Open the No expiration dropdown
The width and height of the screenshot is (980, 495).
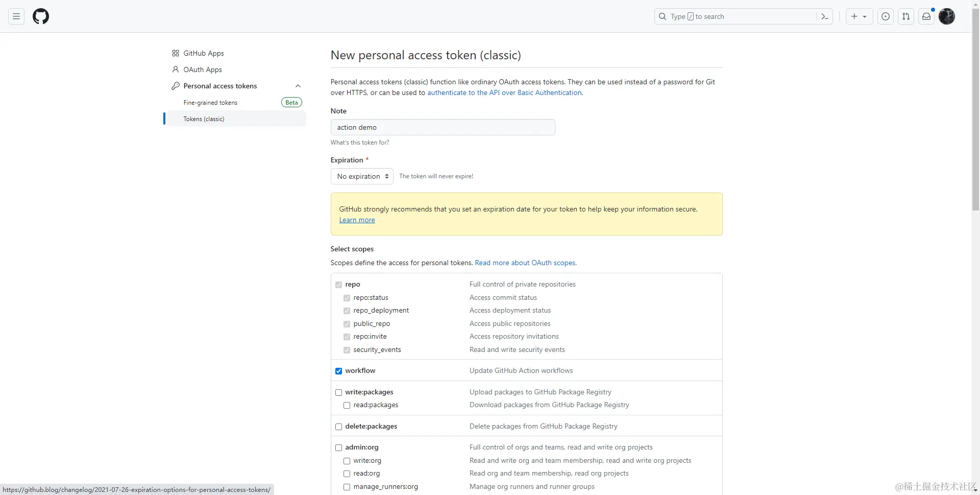point(362,176)
